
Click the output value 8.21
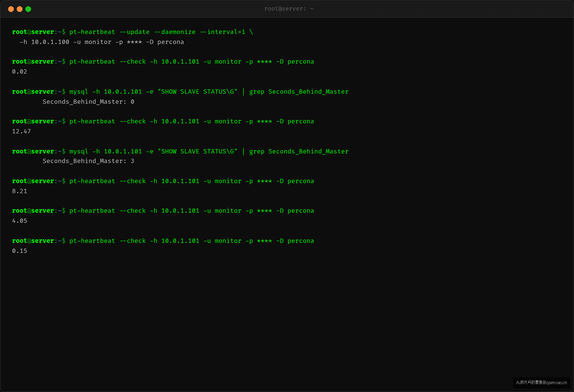(x=20, y=191)
